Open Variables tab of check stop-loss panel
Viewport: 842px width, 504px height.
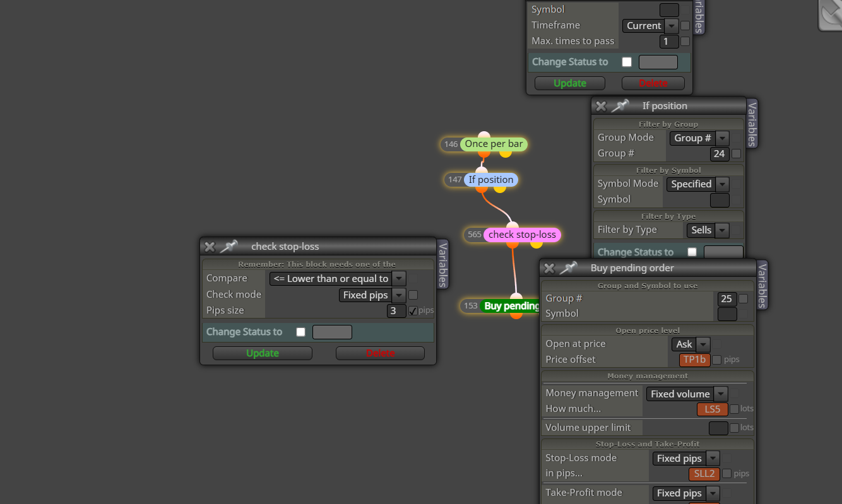442,263
